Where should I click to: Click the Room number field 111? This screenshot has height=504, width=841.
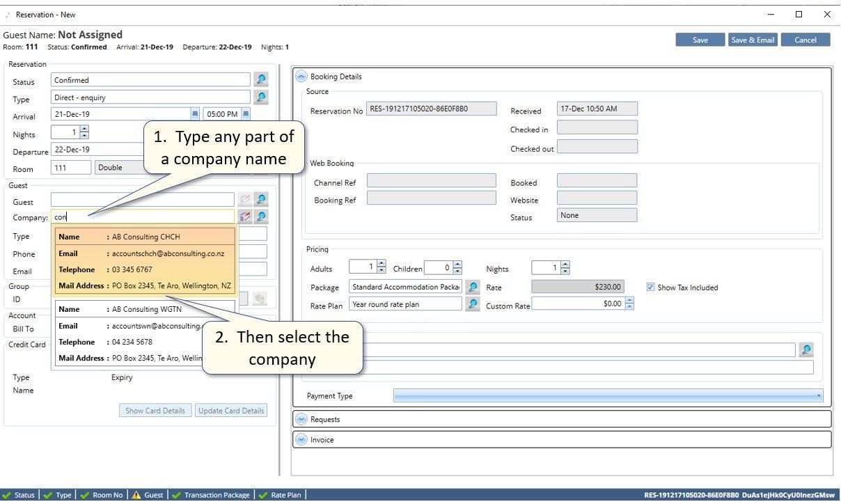[x=71, y=167]
